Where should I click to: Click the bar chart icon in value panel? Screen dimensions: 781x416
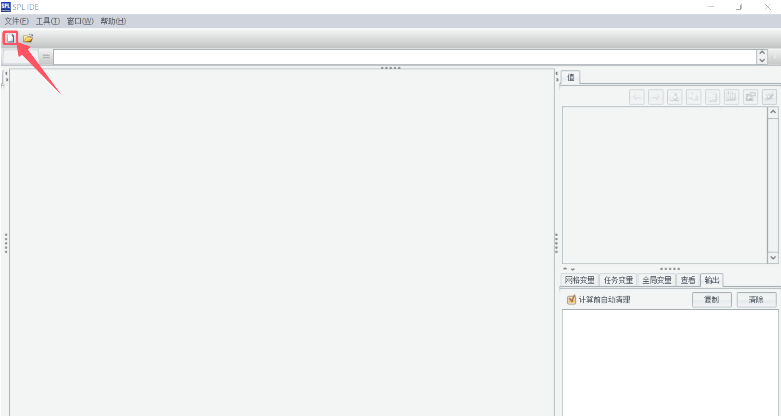pyautogui.click(x=731, y=97)
